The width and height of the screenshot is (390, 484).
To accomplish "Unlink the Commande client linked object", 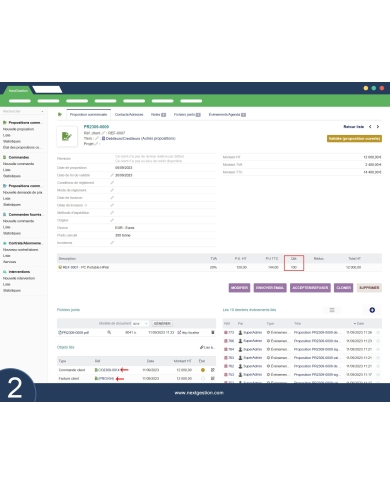I will [x=213, y=370].
